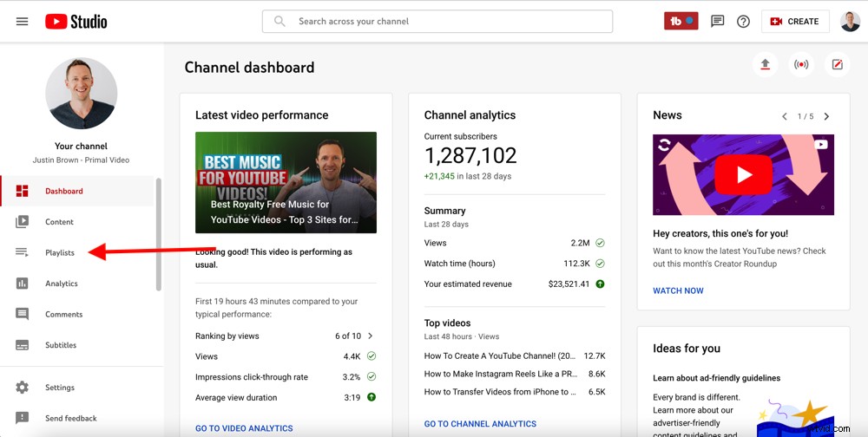
Task: Click the Subtitles caption icon
Action: (23, 345)
